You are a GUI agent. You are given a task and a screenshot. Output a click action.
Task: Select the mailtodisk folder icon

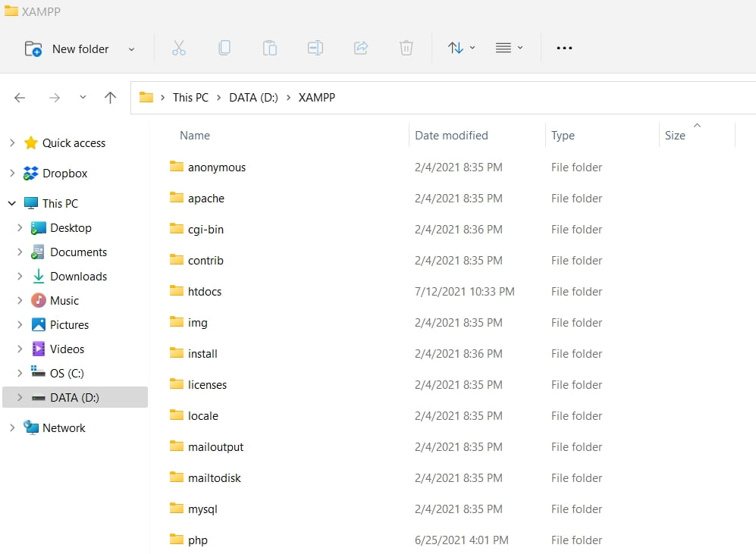tap(177, 477)
